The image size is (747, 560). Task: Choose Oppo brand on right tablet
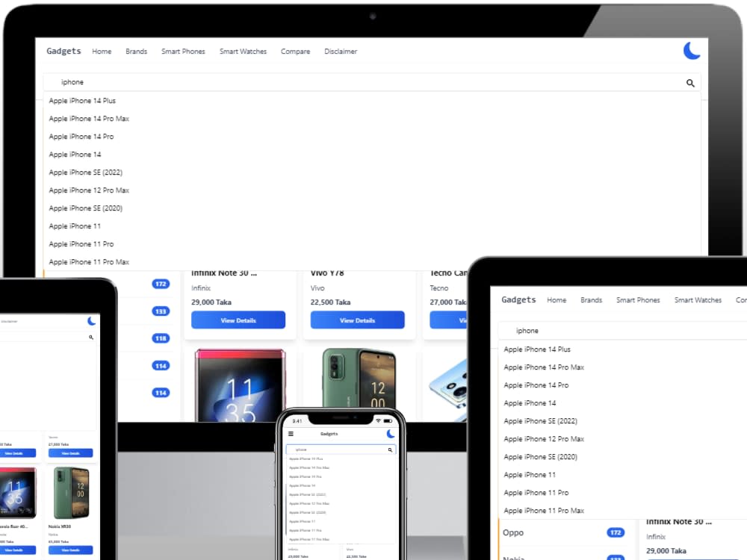[513, 532]
